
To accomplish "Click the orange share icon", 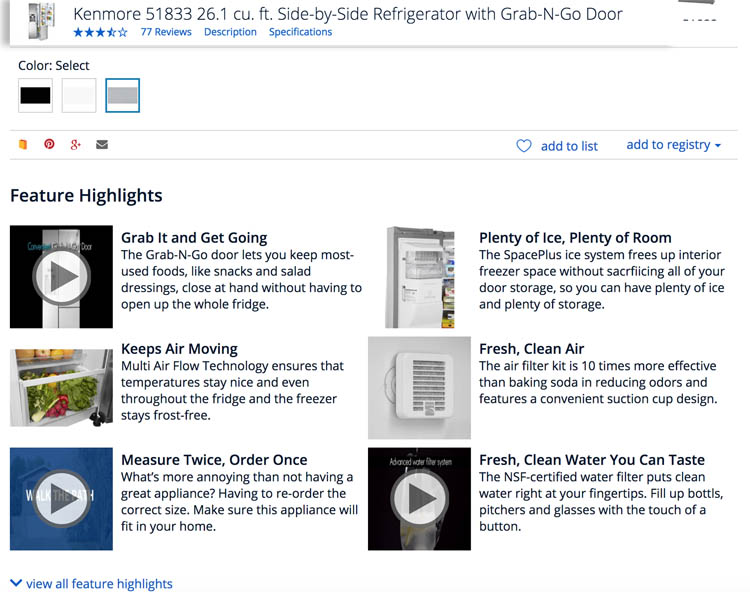I will [x=23, y=144].
